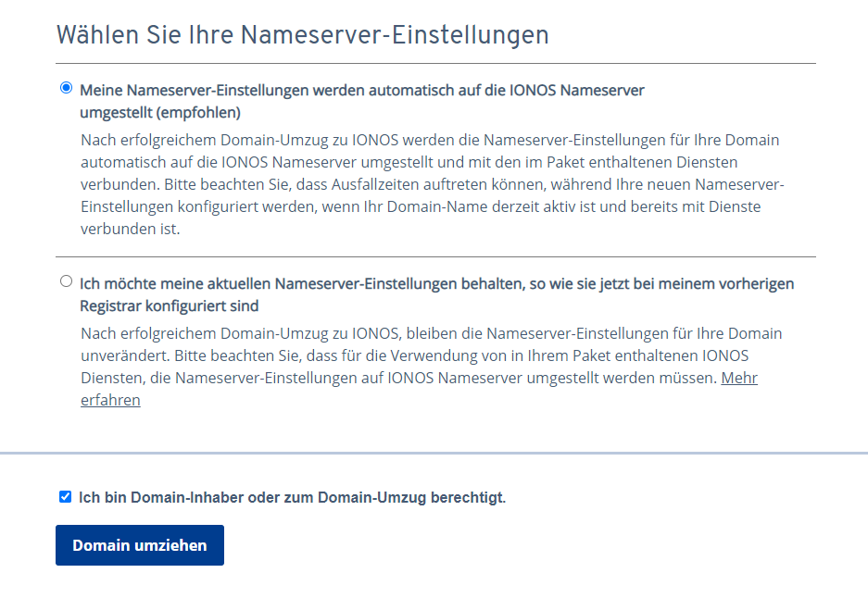
Task: Click paragraph starting 'Nach erfolgreichem Domain-Umzug zu IONOS, bleiben'
Action: (432, 367)
